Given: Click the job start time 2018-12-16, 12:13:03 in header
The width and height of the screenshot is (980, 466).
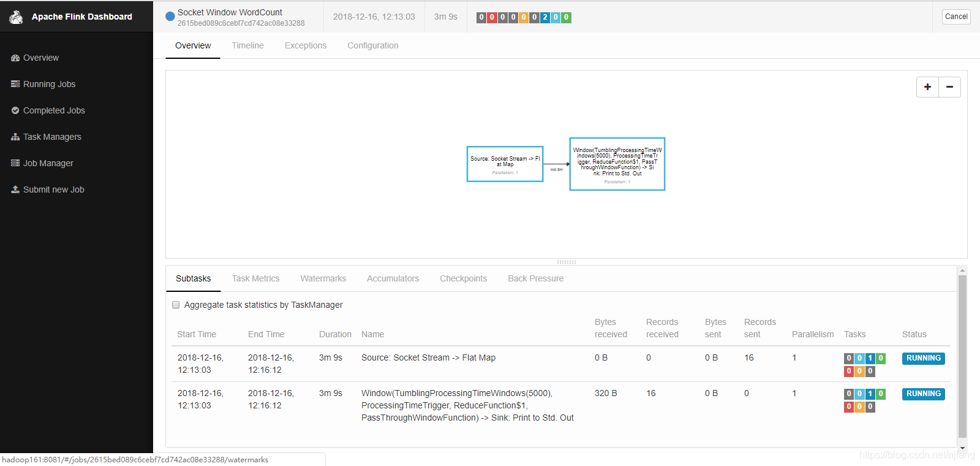Looking at the screenshot, I should pyautogui.click(x=374, y=17).
